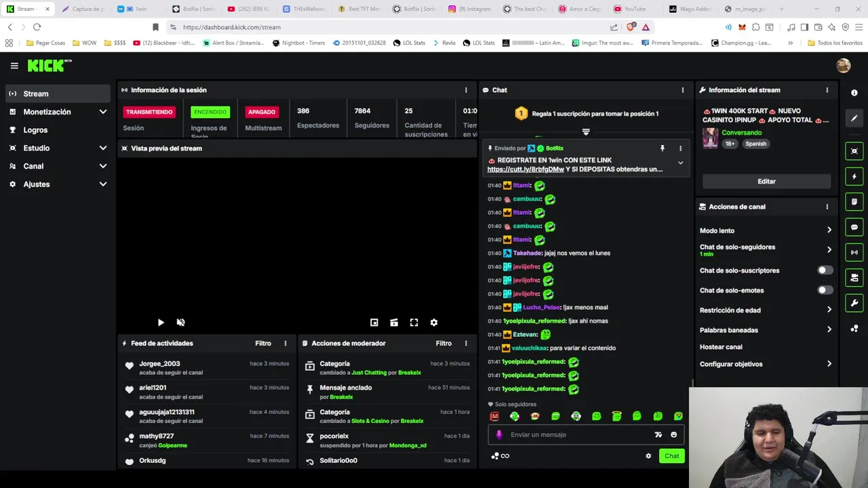The width and height of the screenshot is (868, 488).
Task: Unpin the BotRix pinned message
Action: click(663, 148)
